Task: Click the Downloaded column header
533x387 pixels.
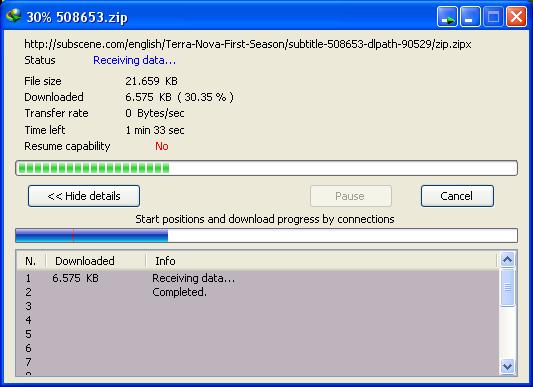Action: (96, 261)
